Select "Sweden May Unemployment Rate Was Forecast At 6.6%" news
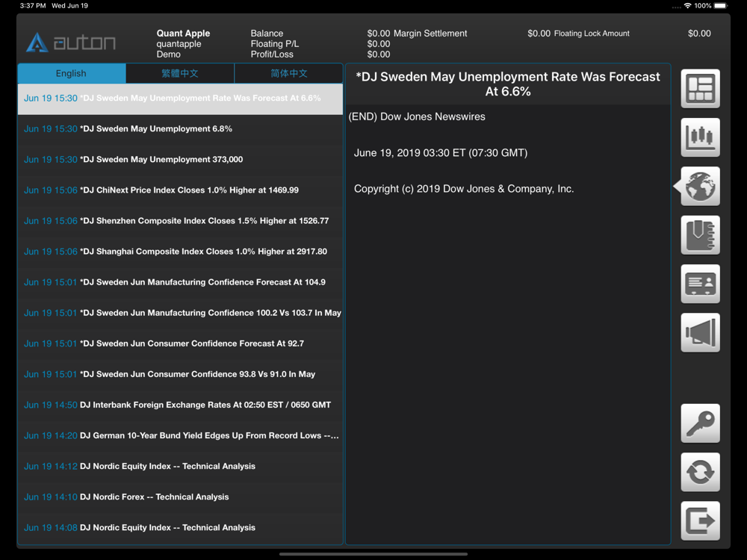 (x=180, y=99)
